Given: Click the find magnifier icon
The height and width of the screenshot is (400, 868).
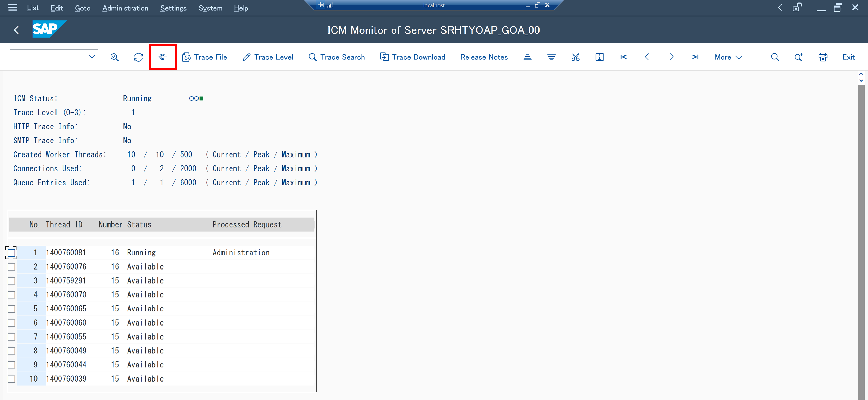Looking at the screenshot, I should tap(775, 57).
